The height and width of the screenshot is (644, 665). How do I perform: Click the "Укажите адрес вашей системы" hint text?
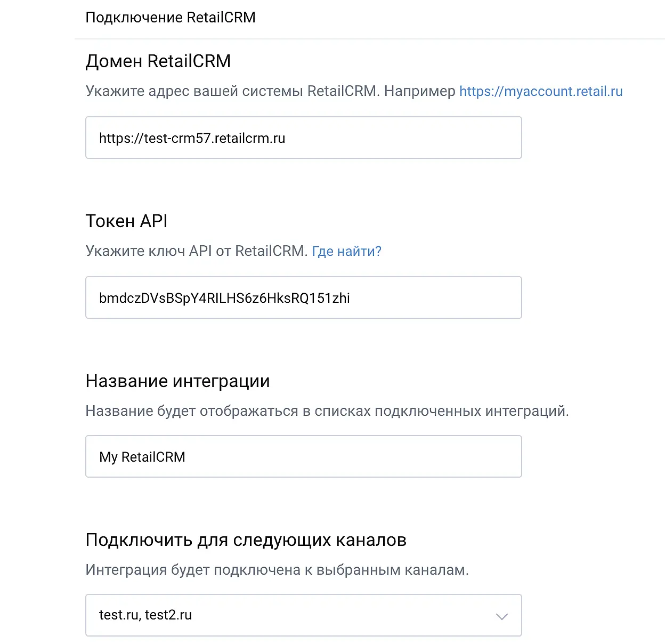pos(231,91)
